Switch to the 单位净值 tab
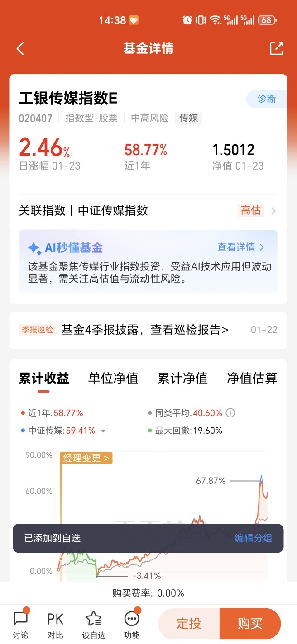 click(x=113, y=378)
